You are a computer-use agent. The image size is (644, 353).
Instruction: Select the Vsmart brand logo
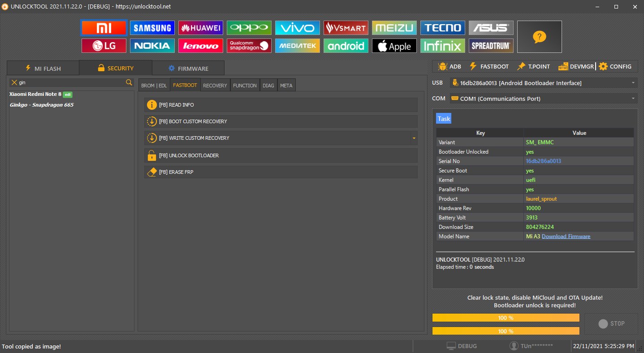tap(346, 28)
